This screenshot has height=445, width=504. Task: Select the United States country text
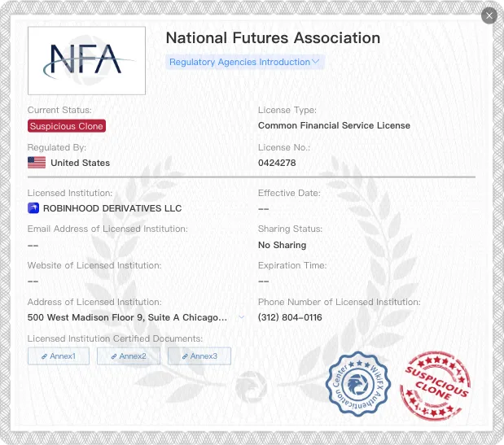(x=81, y=163)
